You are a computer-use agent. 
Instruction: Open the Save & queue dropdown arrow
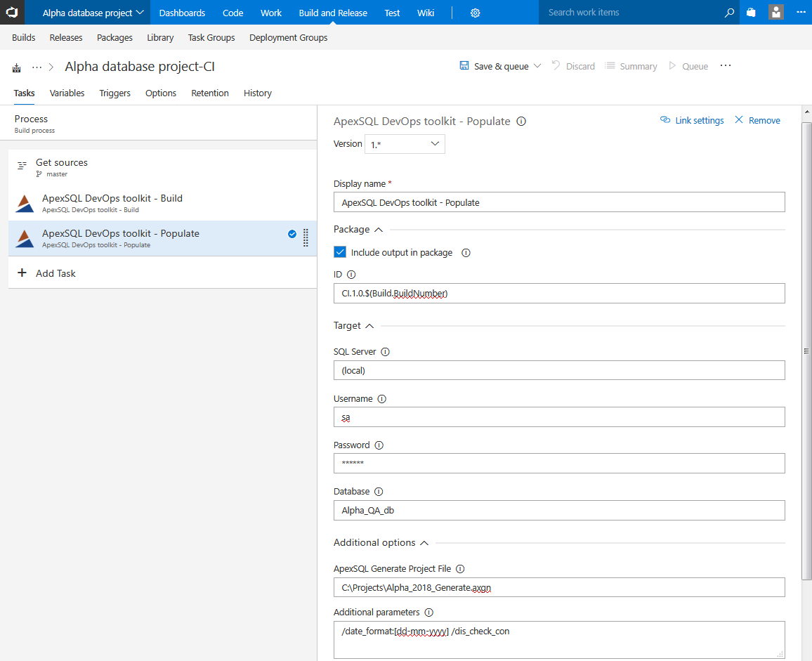point(537,66)
